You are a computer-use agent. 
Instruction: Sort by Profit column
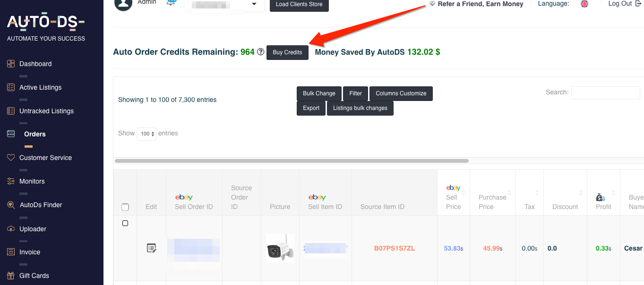[x=603, y=193]
